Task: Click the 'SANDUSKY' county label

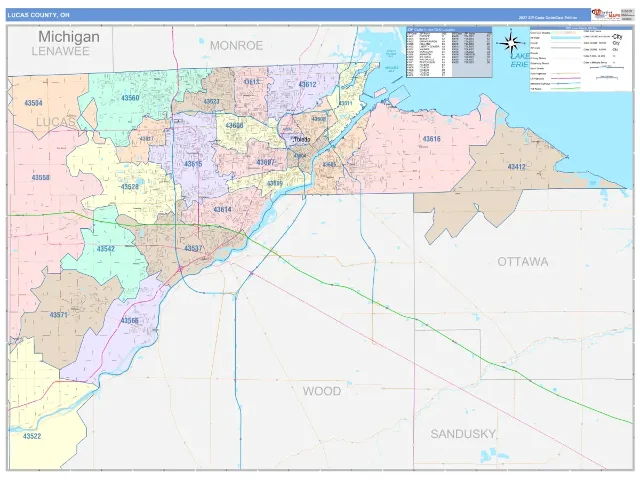Action: [x=463, y=433]
